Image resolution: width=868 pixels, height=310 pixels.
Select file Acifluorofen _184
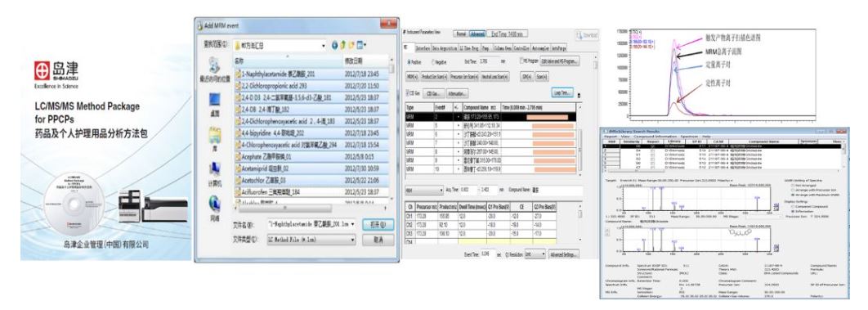click(x=311, y=191)
